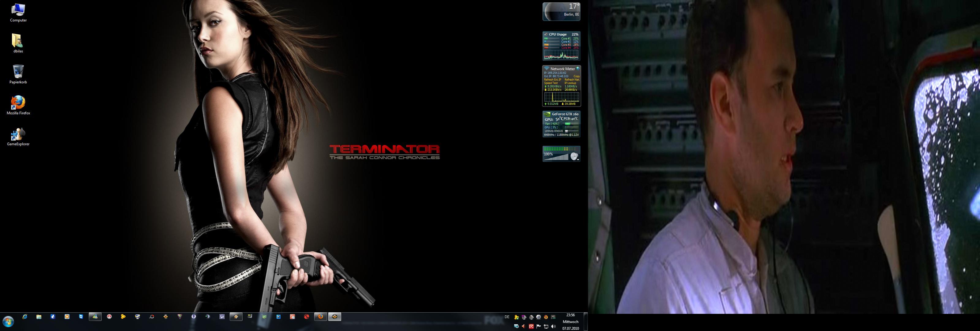Image resolution: width=980 pixels, height=331 pixels.
Task: Open the Papierkorb recycle bin icon
Action: [18, 74]
